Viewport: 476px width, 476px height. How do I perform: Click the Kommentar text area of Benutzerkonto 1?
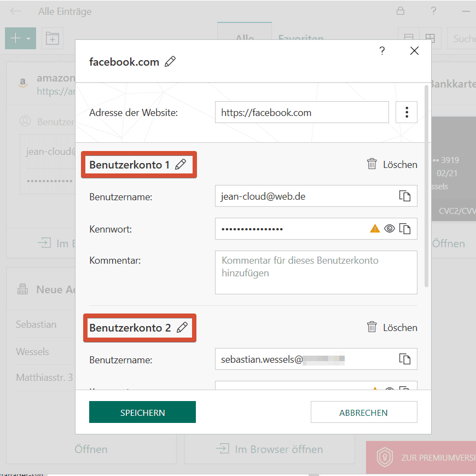[x=316, y=272]
